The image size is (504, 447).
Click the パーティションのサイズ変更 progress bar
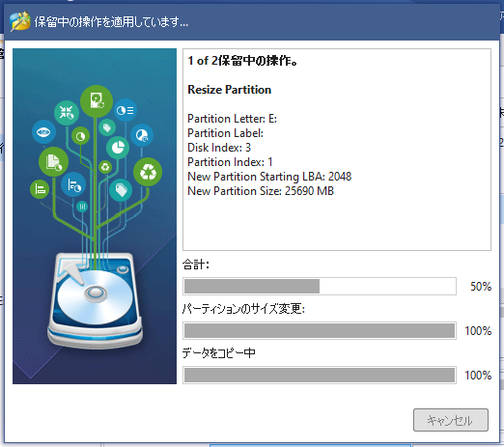[320, 330]
